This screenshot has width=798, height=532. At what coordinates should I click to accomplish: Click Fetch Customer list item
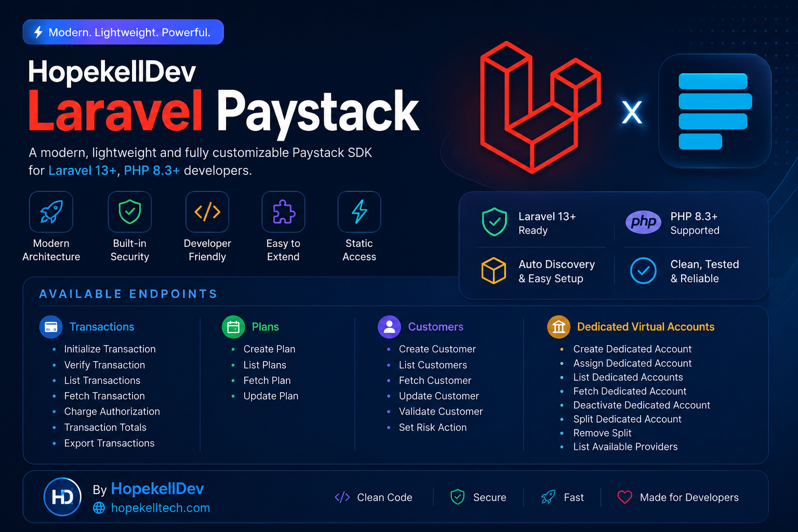(x=435, y=381)
